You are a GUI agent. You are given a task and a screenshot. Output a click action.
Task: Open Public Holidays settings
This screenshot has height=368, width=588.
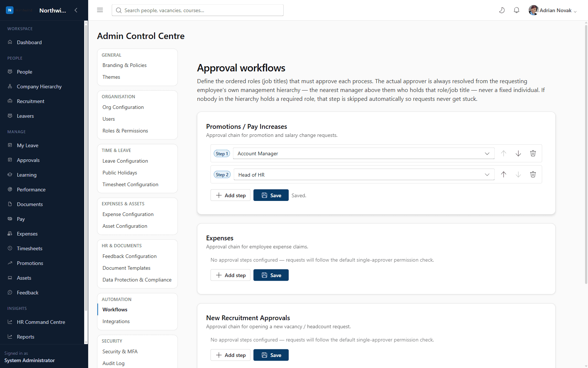[x=120, y=173]
